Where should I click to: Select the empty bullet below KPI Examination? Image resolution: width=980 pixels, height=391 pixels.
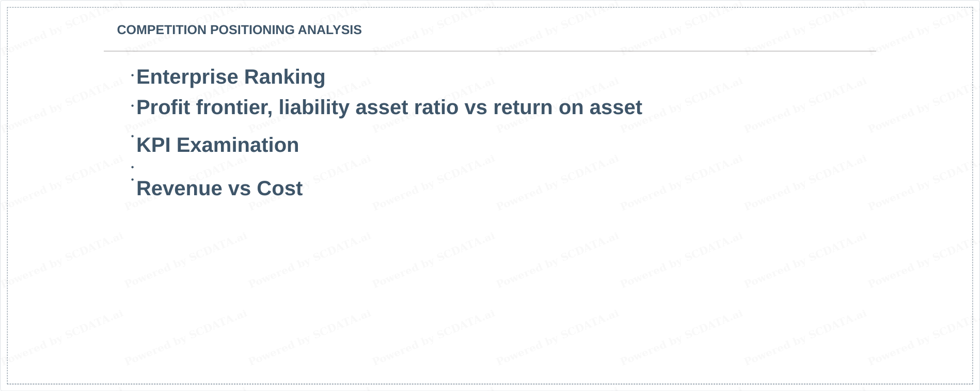[x=133, y=167]
